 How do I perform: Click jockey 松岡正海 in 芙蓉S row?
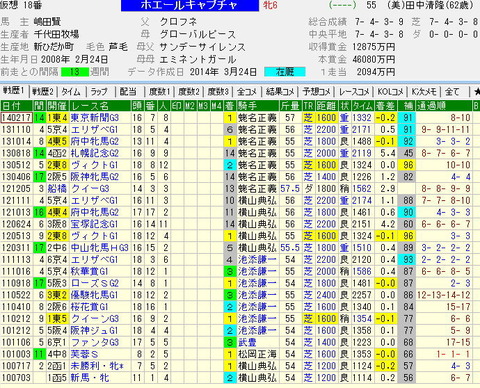click(x=257, y=354)
